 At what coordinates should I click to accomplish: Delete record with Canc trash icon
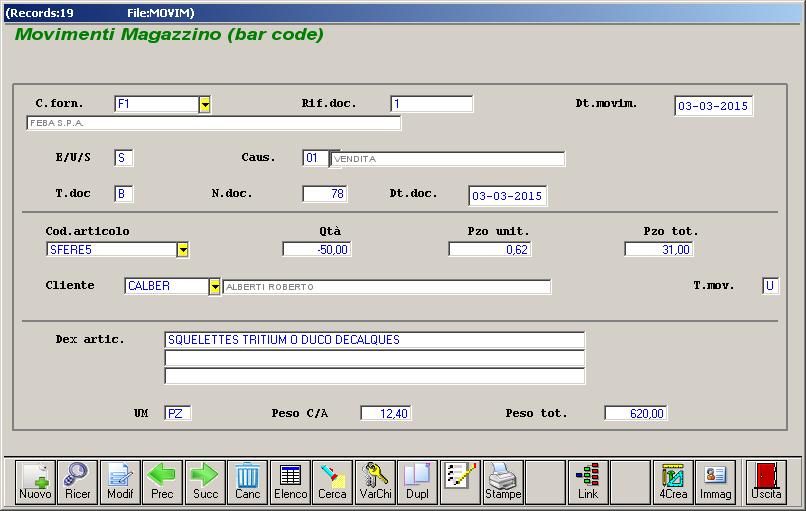coord(247,481)
